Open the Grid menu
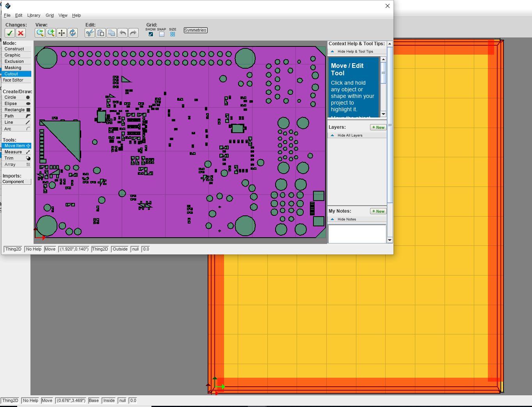This screenshot has width=532, height=407. pyautogui.click(x=50, y=15)
